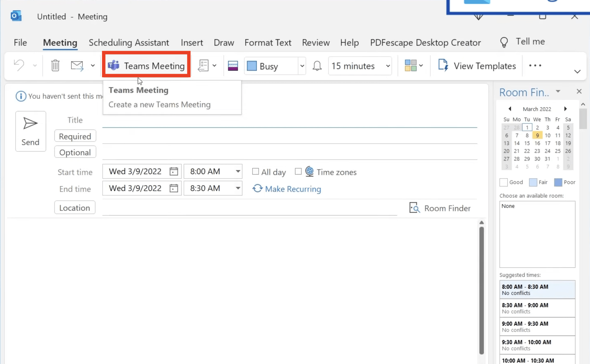Image resolution: width=590 pixels, height=364 pixels.
Task: Go to next month in calendar
Action: point(565,109)
